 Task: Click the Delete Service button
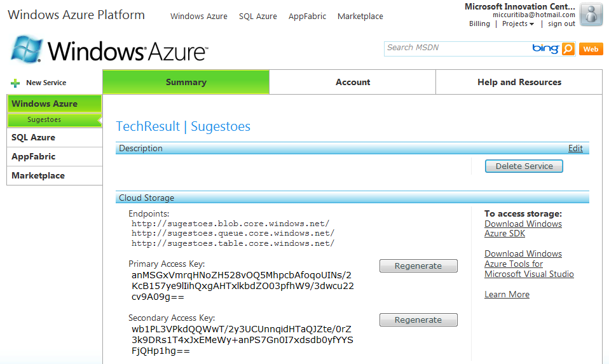[x=524, y=166]
